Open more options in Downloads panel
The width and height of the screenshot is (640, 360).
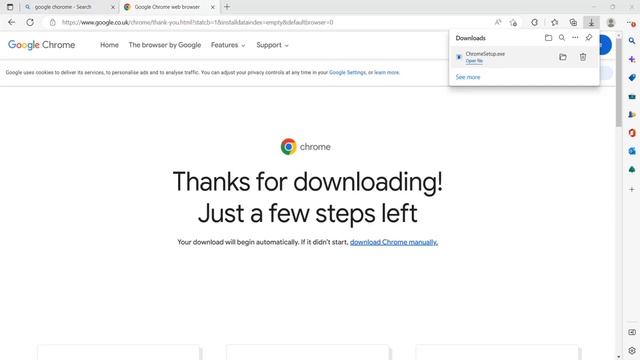[575, 38]
